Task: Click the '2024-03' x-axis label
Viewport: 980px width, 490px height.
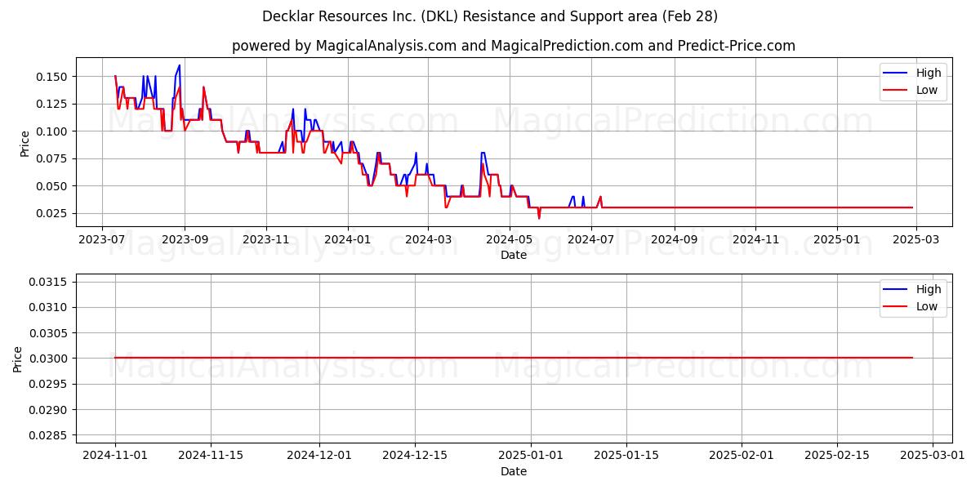Action: (428, 240)
